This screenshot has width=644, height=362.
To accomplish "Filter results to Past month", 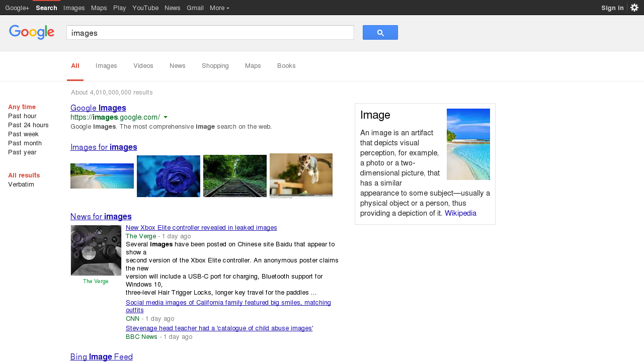I will click(x=25, y=143).
